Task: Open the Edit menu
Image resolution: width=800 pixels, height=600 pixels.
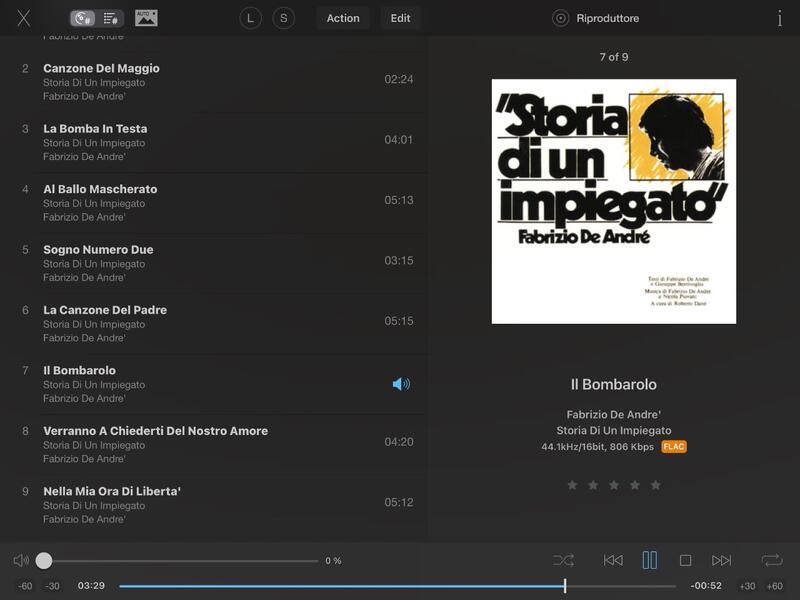Action: (400, 18)
